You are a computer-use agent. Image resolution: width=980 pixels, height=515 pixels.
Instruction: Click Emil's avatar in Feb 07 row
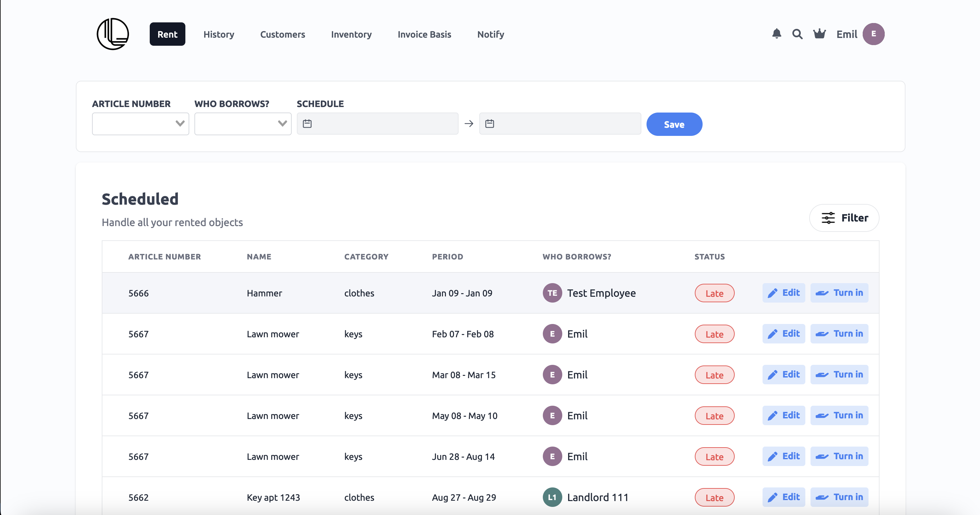point(552,334)
